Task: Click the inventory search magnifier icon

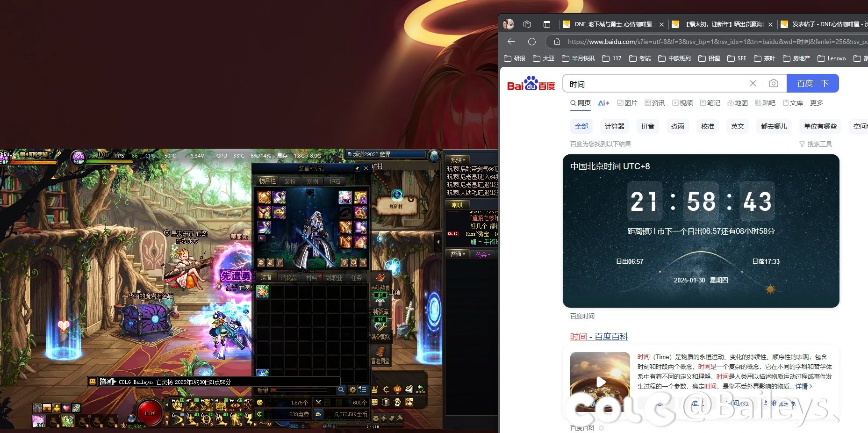Action: (341, 390)
